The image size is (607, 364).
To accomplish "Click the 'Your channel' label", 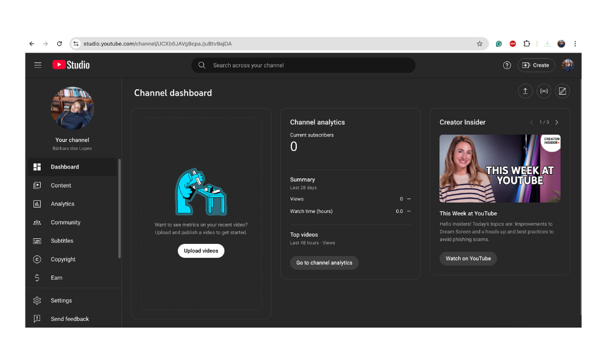I will pos(72,140).
